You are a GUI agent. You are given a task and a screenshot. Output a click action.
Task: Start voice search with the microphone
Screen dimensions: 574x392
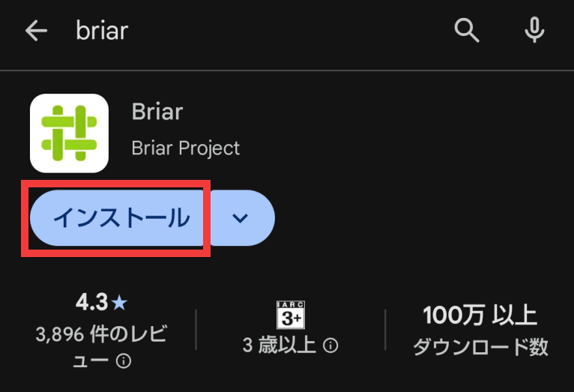click(x=534, y=31)
